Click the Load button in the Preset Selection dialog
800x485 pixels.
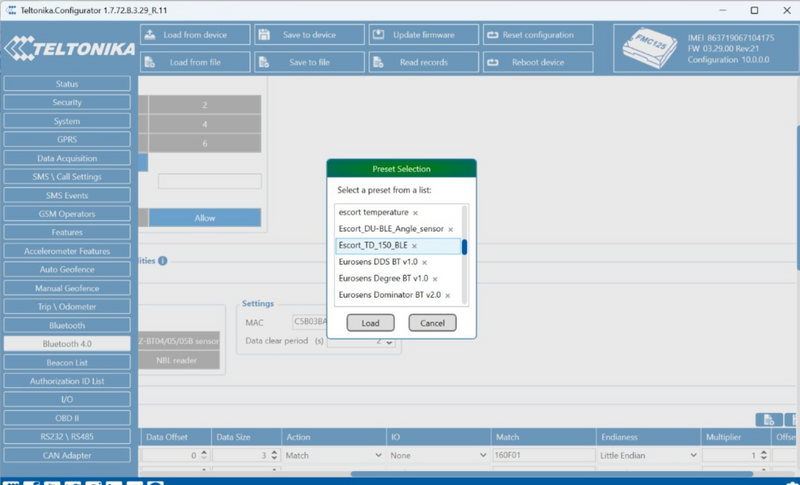click(370, 323)
